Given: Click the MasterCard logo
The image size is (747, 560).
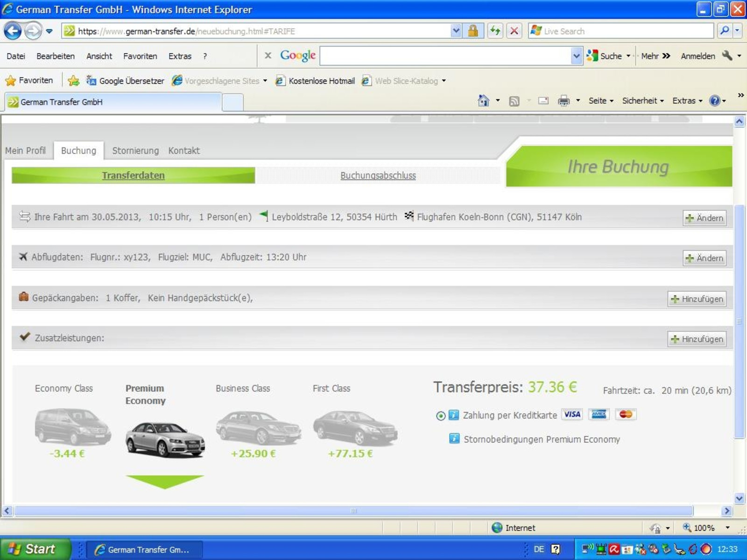Looking at the screenshot, I should click(626, 414).
